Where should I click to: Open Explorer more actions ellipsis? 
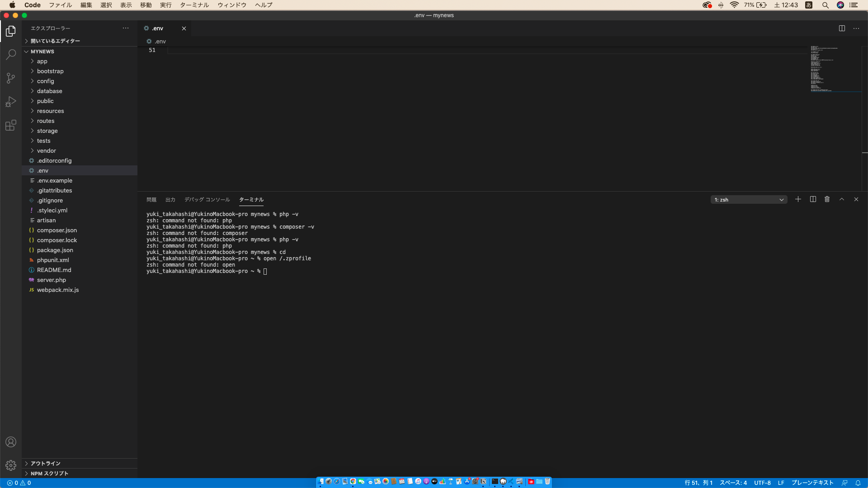click(126, 28)
